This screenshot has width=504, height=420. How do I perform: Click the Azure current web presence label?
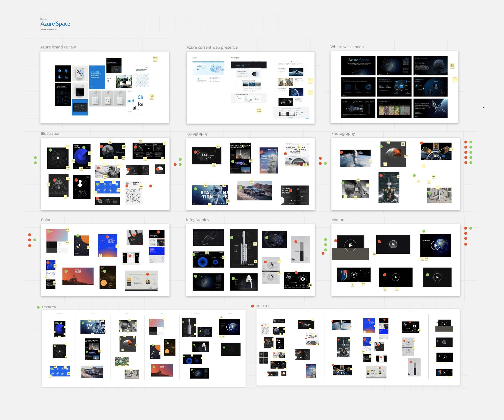pyautogui.click(x=212, y=47)
